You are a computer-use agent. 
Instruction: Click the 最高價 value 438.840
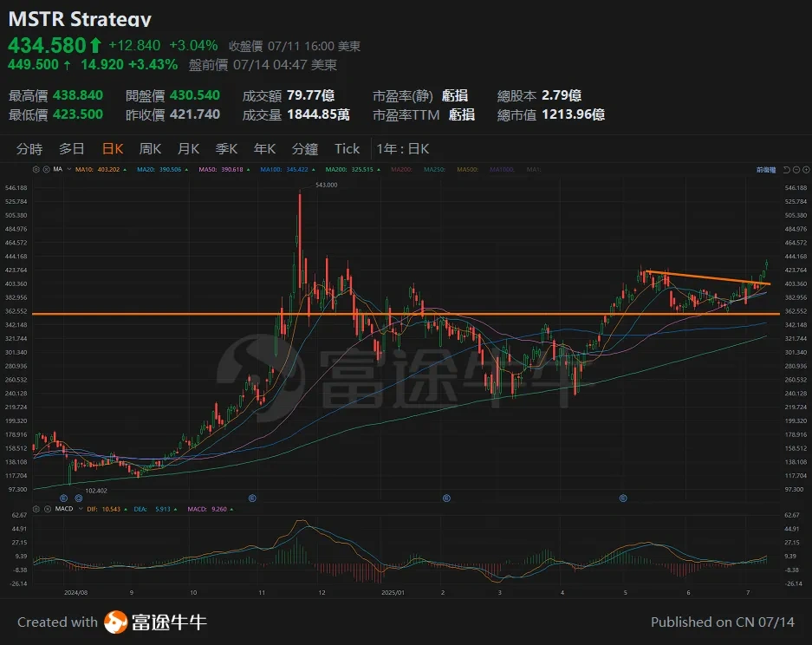coord(78,95)
